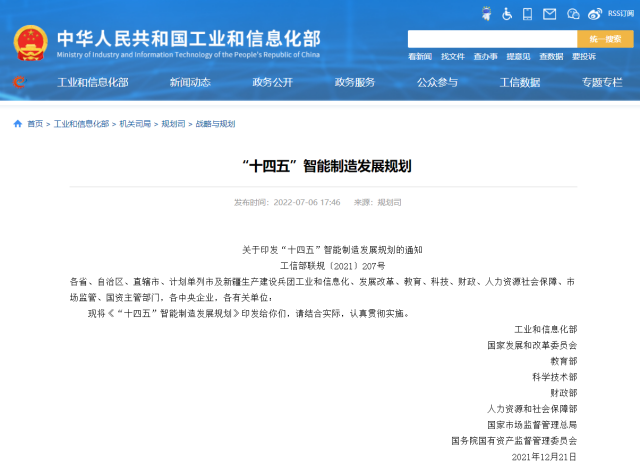Open the 工信数据 navigation item
The width and height of the screenshot is (640, 465).
tap(520, 82)
